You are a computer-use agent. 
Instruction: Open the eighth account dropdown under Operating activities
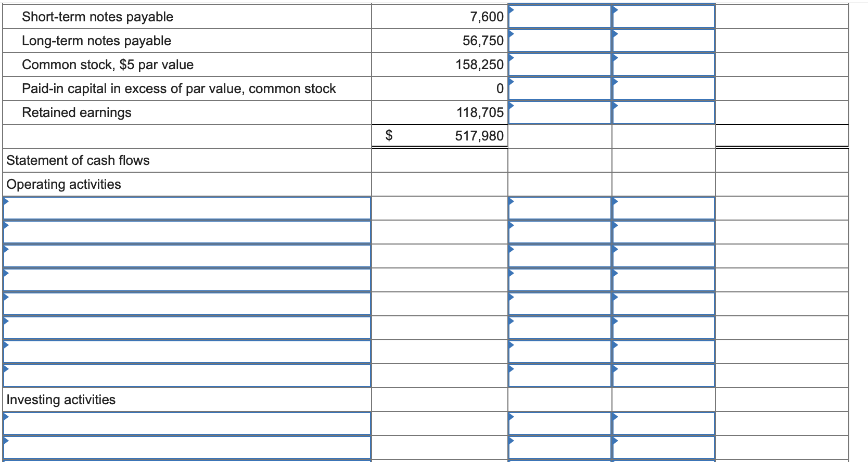pyautogui.click(x=187, y=376)
